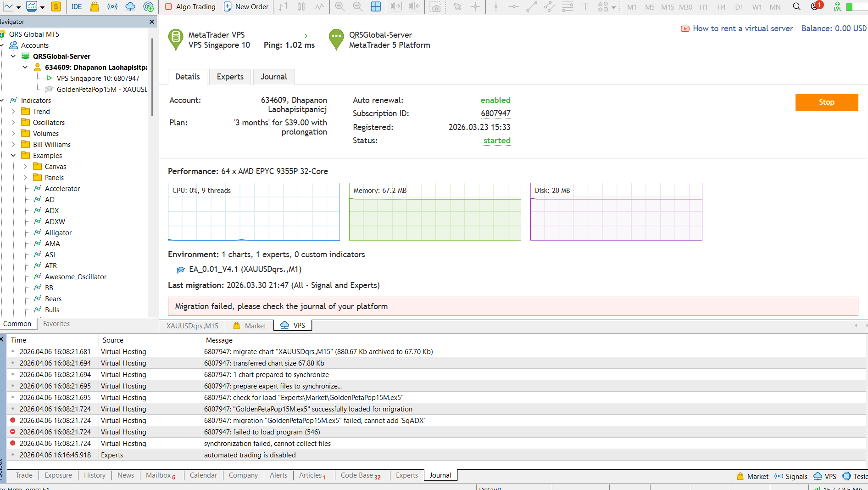Expand the Canvas folder

pyautogui.click(x=25, y=166)
